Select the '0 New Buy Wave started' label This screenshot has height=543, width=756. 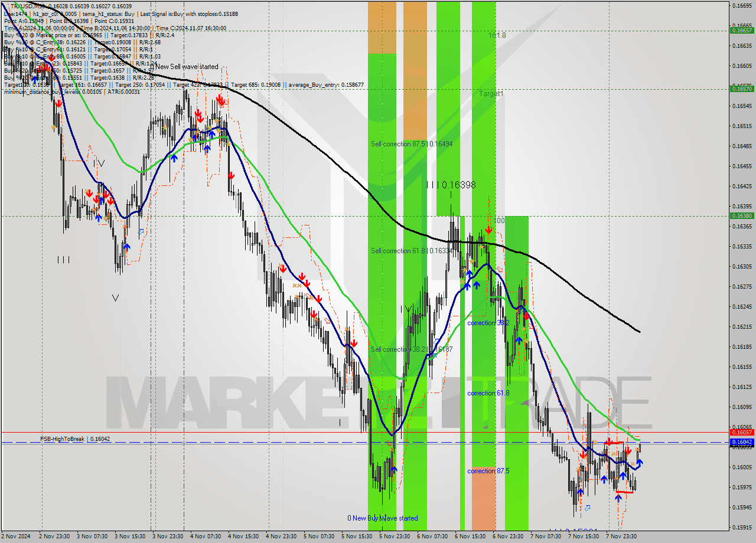[x=383, y=518]
